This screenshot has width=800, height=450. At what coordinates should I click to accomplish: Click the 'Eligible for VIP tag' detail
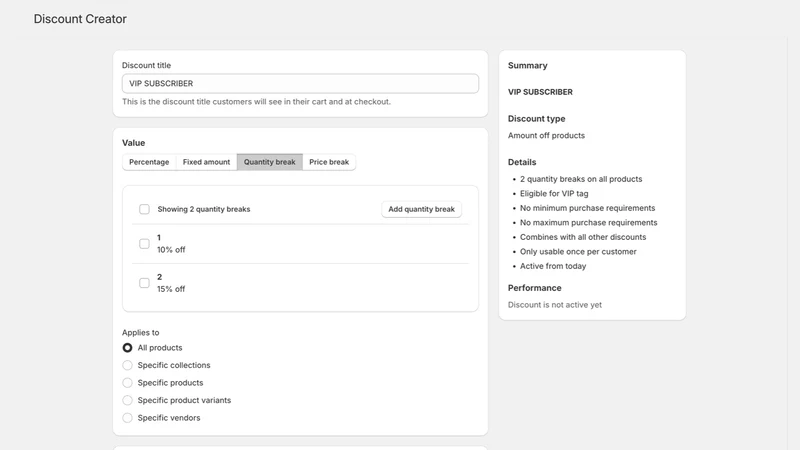click(x=554, y=194)
